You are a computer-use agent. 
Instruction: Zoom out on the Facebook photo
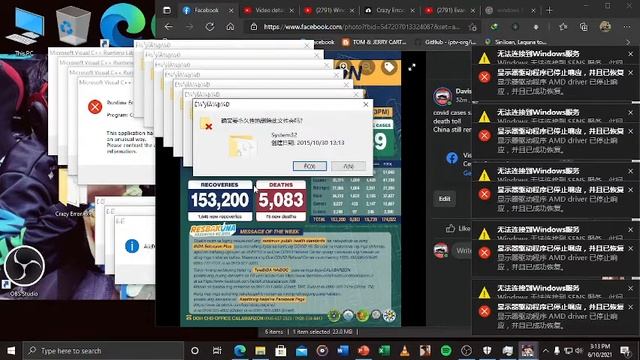point(367,67)
